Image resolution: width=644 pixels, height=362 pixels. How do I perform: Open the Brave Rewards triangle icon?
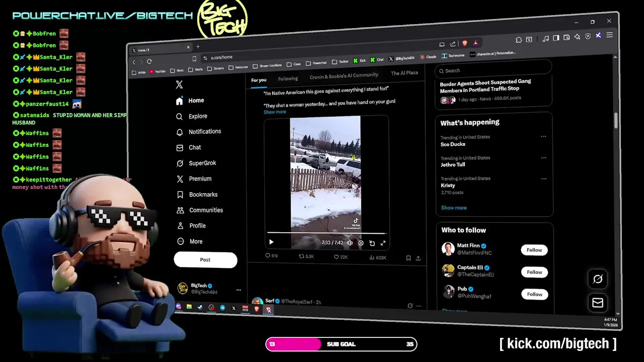point(475,43)
